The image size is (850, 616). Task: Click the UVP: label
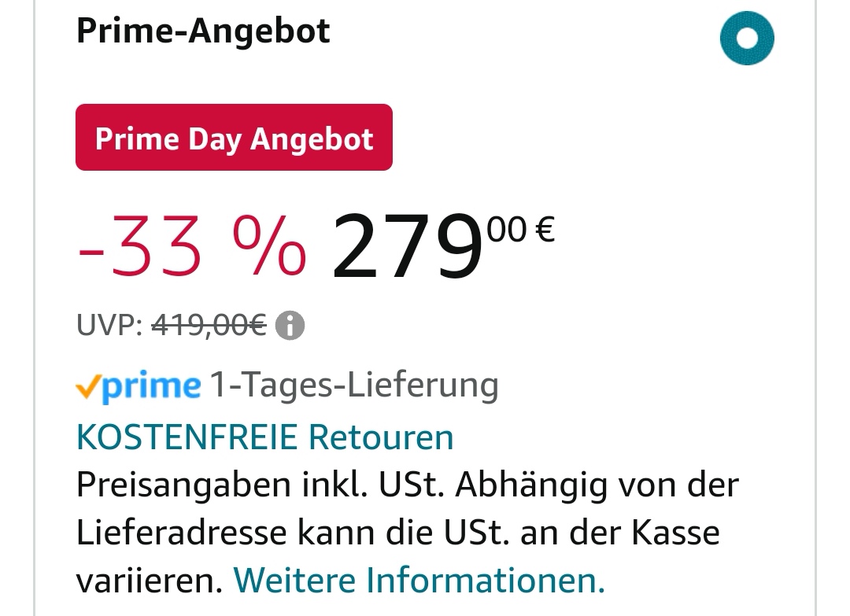pyautogui.click(x=109, y=324)
